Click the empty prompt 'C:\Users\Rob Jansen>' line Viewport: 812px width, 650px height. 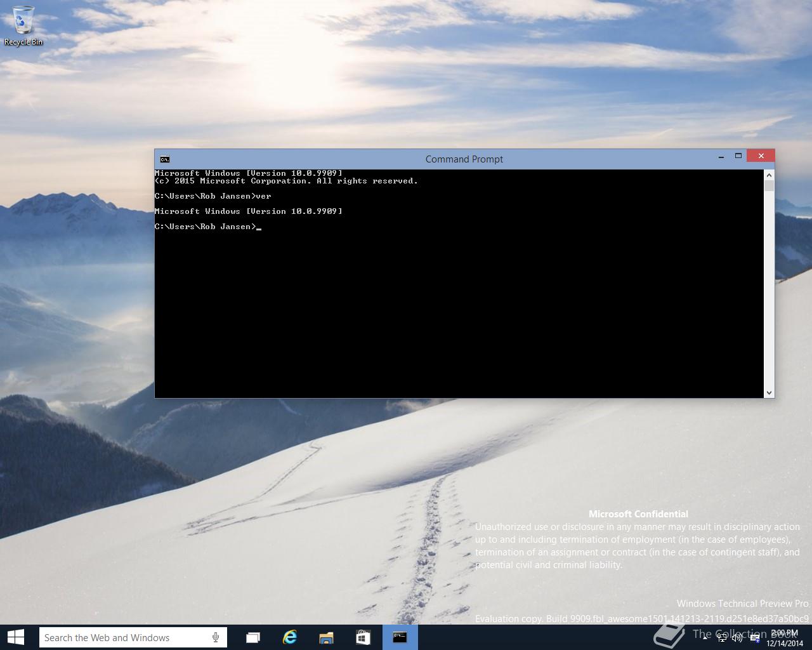(x=208, y=227)
